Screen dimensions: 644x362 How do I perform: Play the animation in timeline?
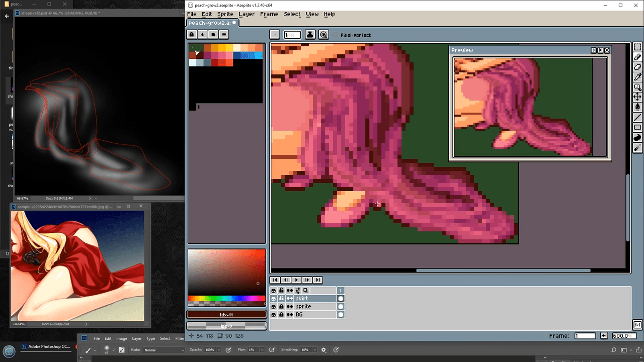pyautogui.click(x=296, y=280)
